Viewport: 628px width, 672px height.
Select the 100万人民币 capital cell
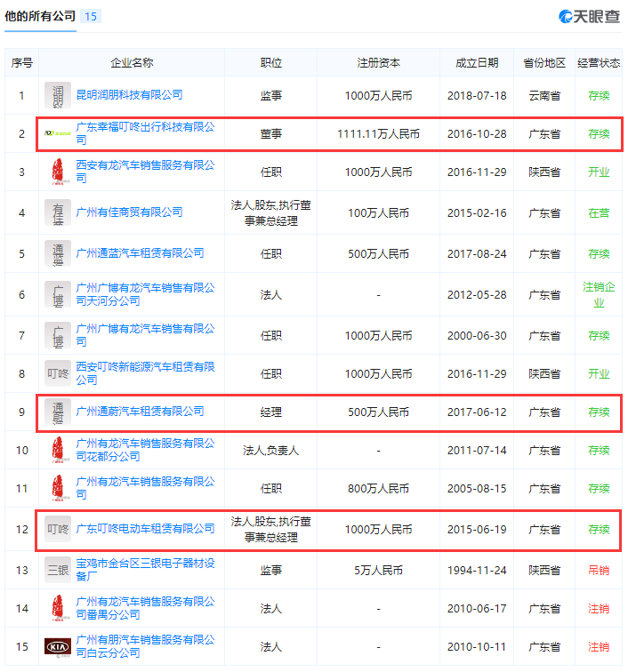(378, 213)
